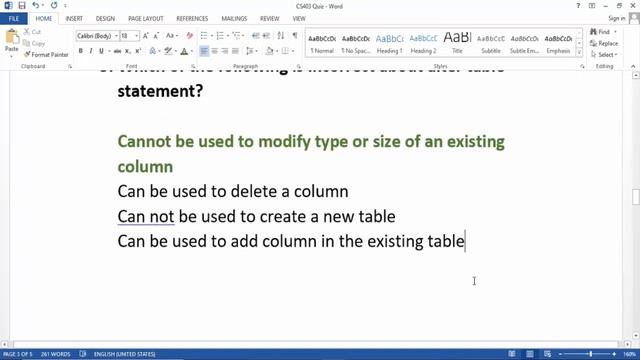Open Change Case dropdown

click(x=172, y=36)
